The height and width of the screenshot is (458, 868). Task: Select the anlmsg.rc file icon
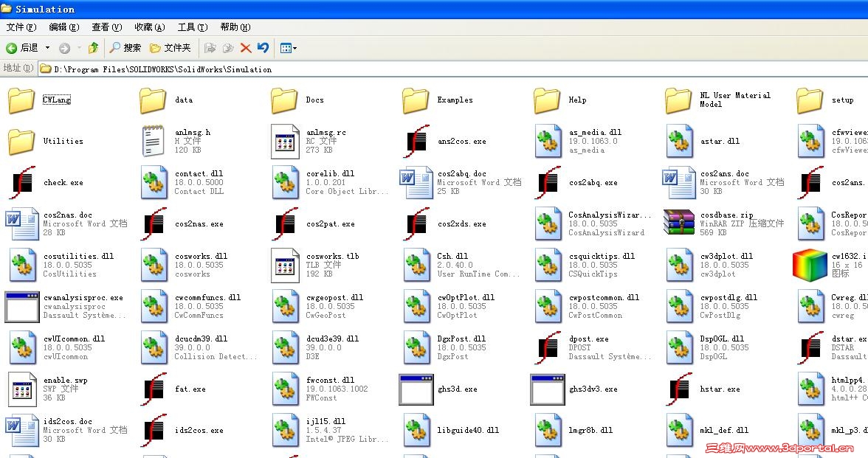[285, 141]
